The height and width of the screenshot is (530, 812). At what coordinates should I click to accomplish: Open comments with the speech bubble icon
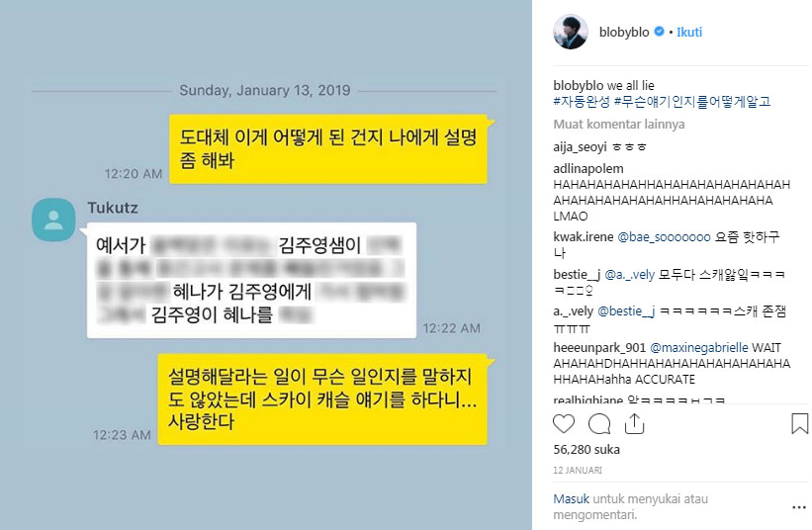[599, 424]
